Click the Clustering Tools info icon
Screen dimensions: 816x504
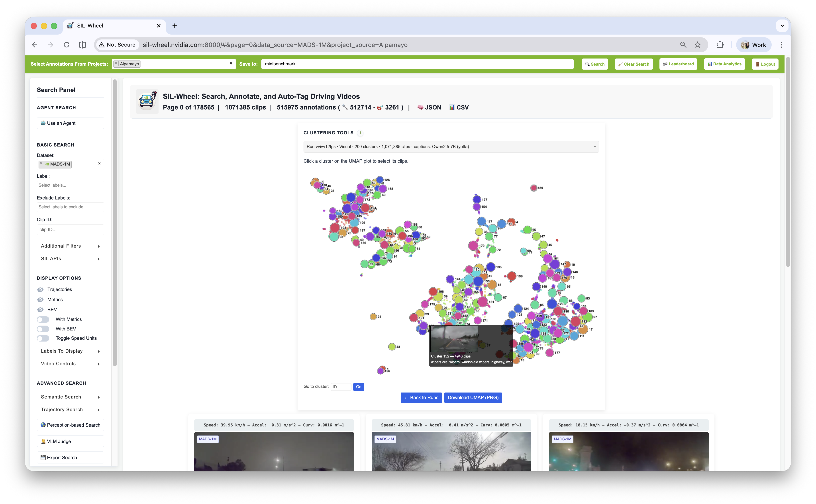point(360,133)
